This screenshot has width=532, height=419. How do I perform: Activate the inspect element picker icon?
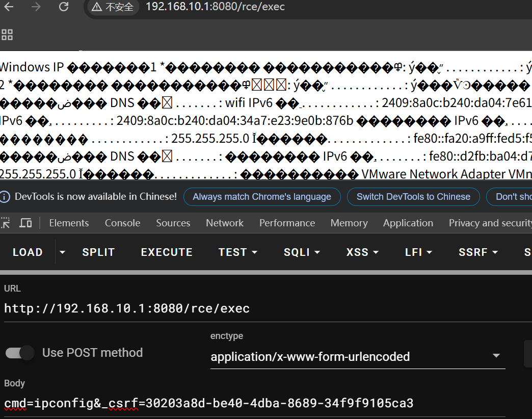pos(6,223)
